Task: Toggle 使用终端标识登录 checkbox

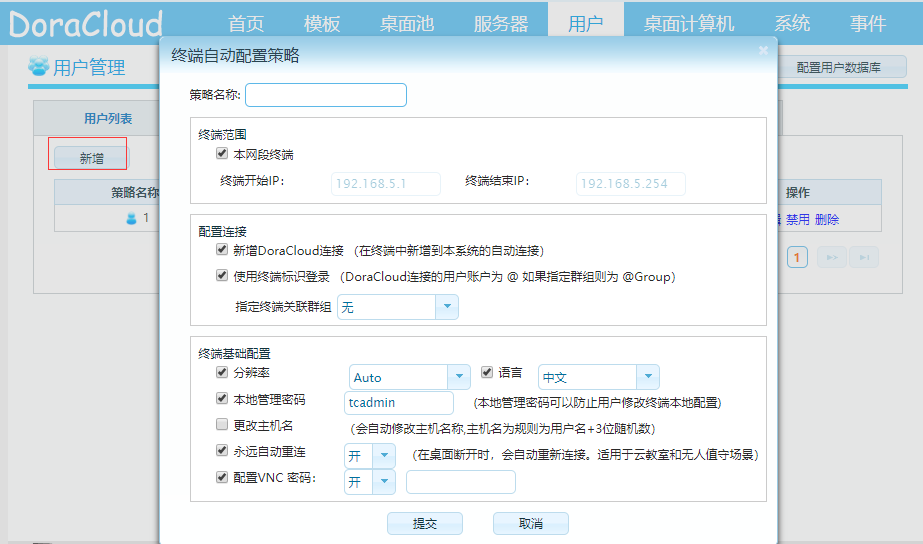Action: click(x=222, y=276)
